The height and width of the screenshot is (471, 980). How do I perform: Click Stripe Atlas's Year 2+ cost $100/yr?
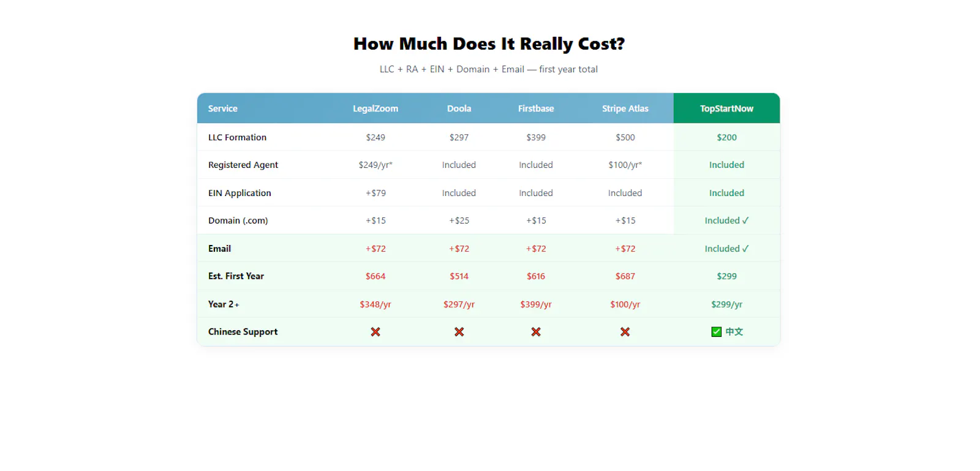(625, 304)
